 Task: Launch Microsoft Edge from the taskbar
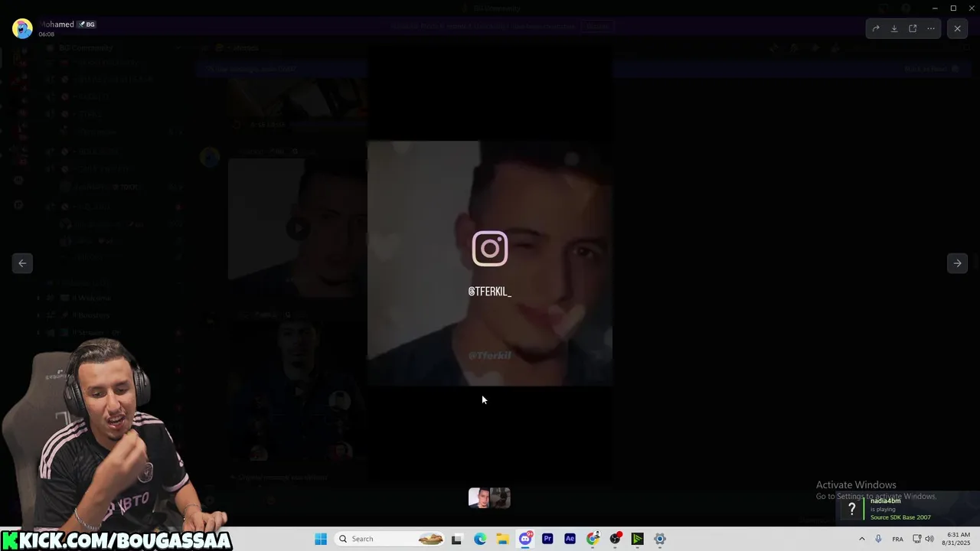pos(480,539)
